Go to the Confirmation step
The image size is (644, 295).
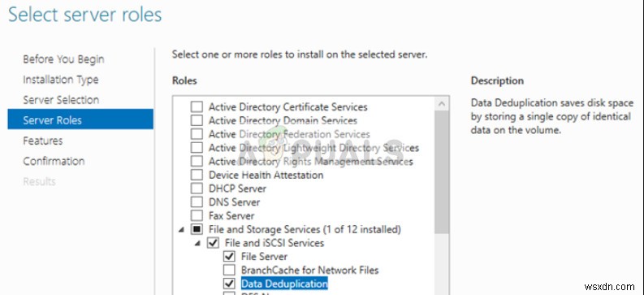pyautogui.click(x=54, y=161)
